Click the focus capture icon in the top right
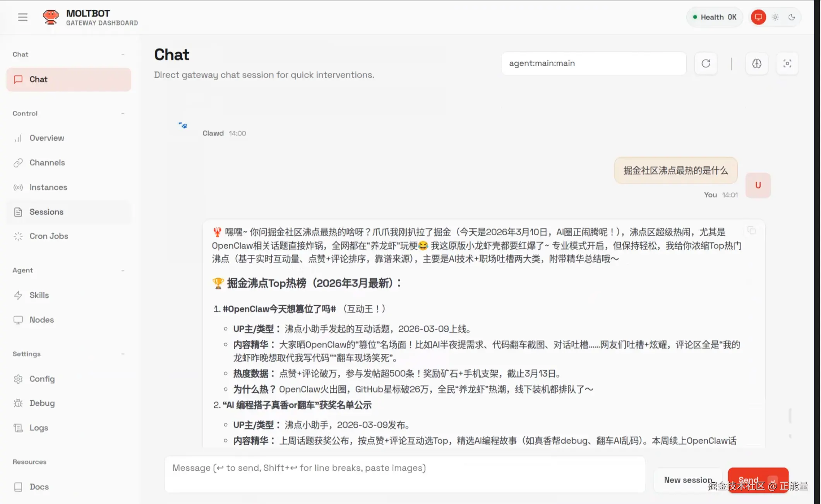821x504 pixels. (787, 63)
